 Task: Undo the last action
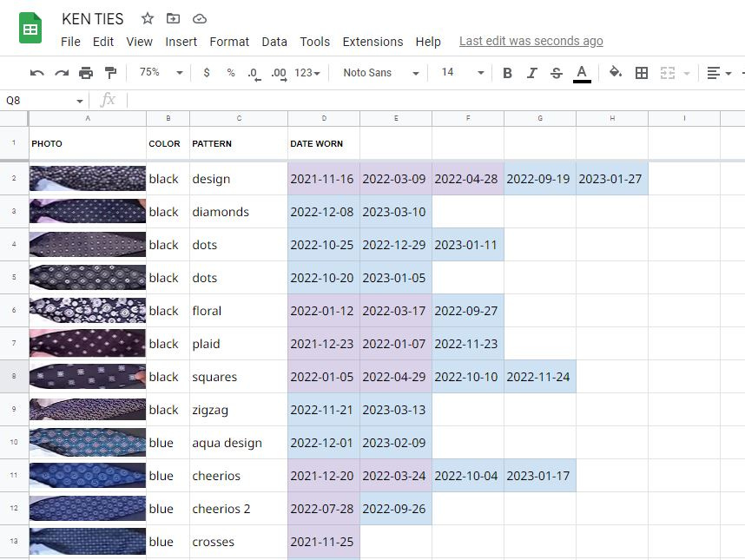(x=37, y=73)
